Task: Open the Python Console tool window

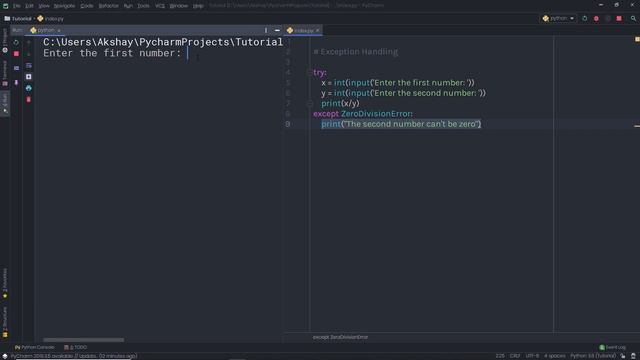Action: [35, 347]
